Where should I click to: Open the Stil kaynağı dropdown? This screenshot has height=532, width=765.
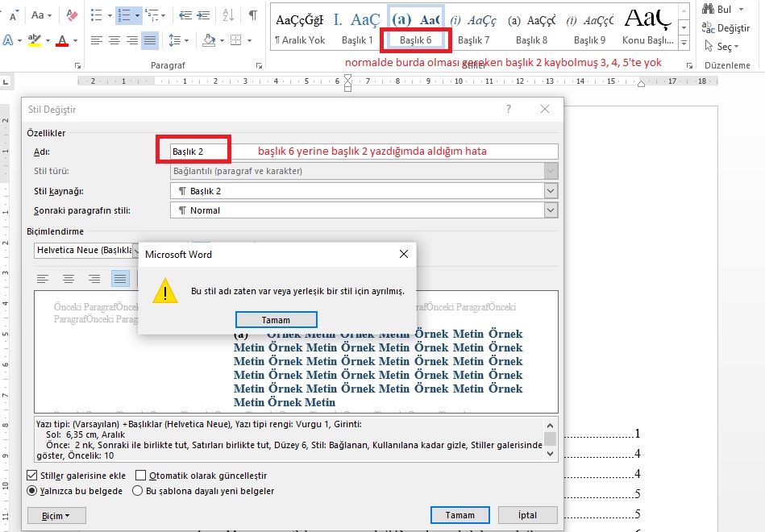(x=551, y=191)
